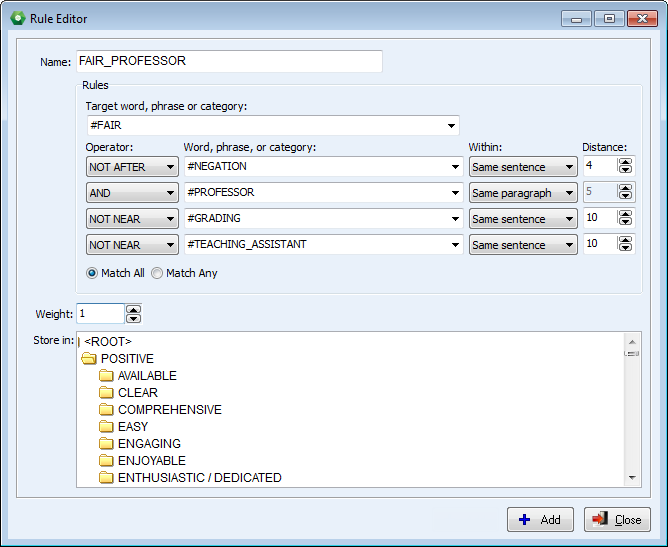Click the Weight spinner arrows

tap(134, 314)
